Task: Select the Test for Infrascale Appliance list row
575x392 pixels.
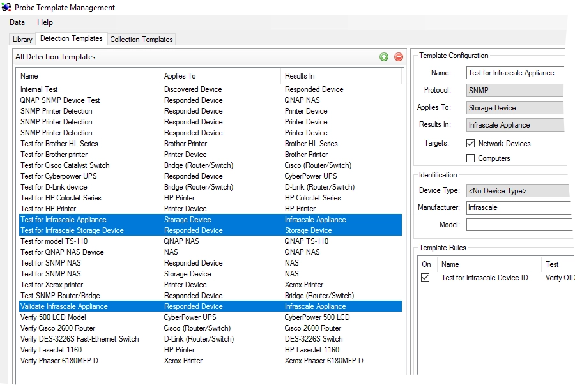Action: click(x=210, y=220)
